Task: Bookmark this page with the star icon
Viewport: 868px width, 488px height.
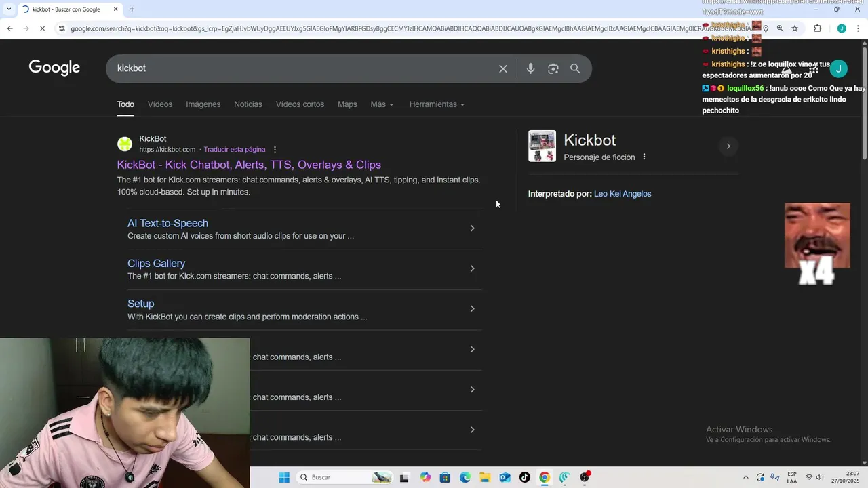Action: pos(795,28)
